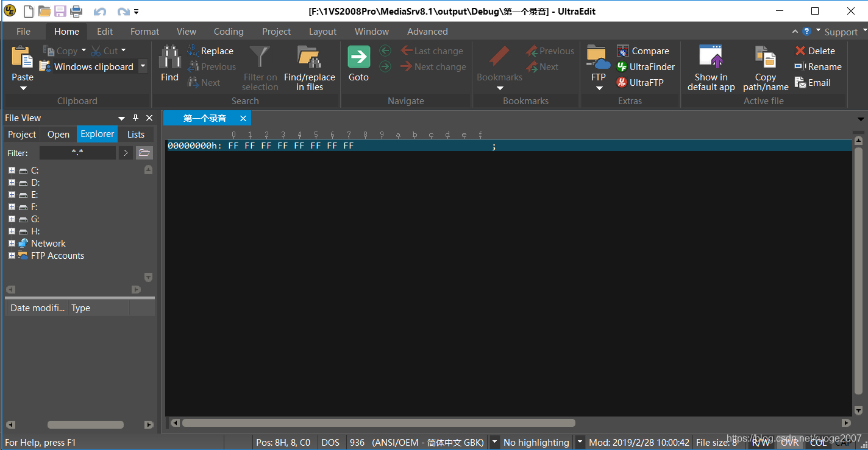Open the Support menu

[841, 32]
